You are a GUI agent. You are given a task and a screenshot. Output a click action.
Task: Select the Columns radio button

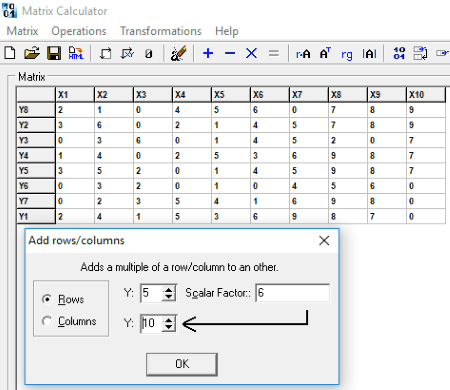(x=47, y=321)
